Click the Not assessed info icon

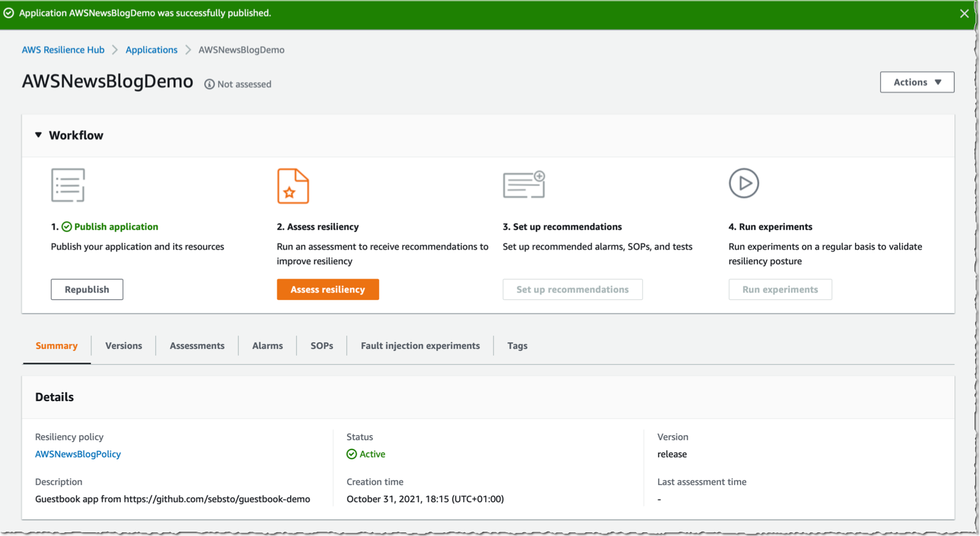click(x=210, y=85)
